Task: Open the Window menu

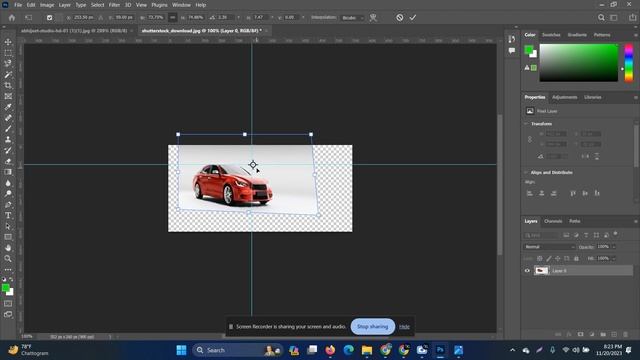Action: 181,5
